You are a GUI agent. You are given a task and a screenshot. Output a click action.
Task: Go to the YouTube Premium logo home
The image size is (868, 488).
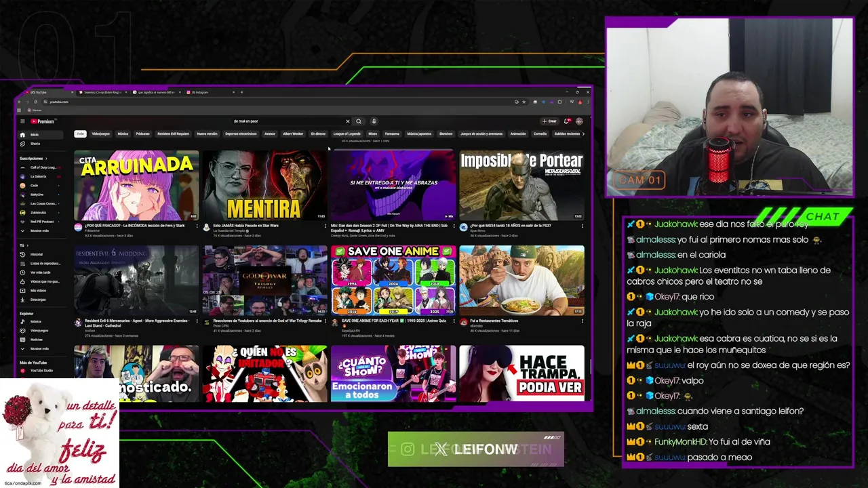point(42,121)
